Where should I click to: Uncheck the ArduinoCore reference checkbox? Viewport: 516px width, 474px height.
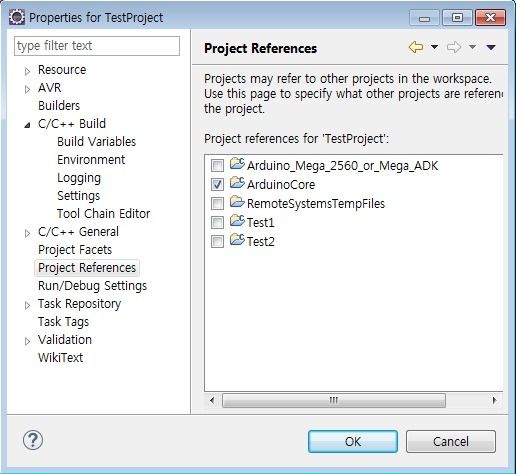click(x=217, y=184)
